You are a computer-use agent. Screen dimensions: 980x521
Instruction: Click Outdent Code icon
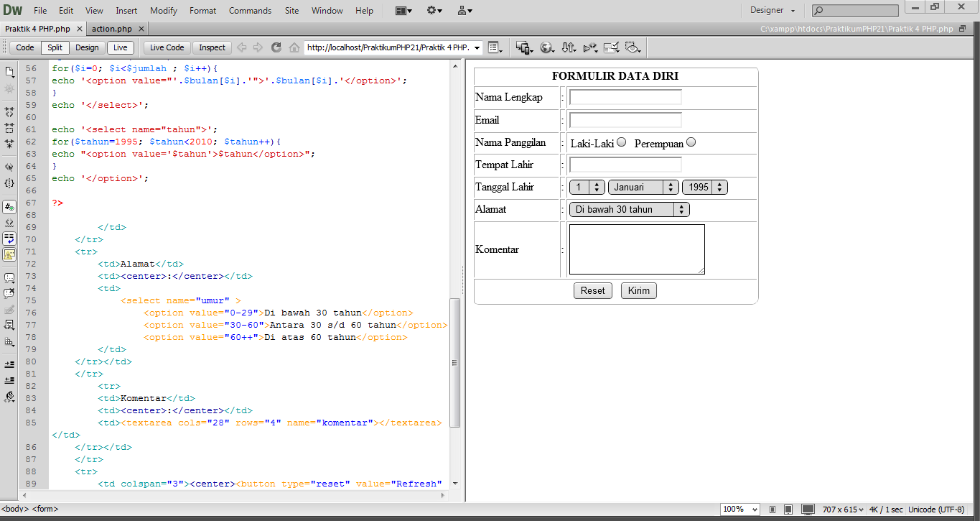click(x=9, y=380)
